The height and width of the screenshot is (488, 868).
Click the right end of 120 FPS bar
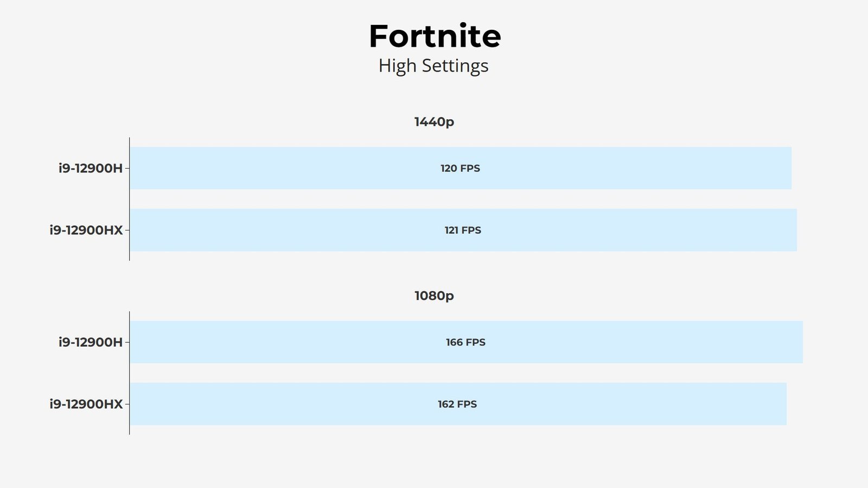(x=789, y=168)
